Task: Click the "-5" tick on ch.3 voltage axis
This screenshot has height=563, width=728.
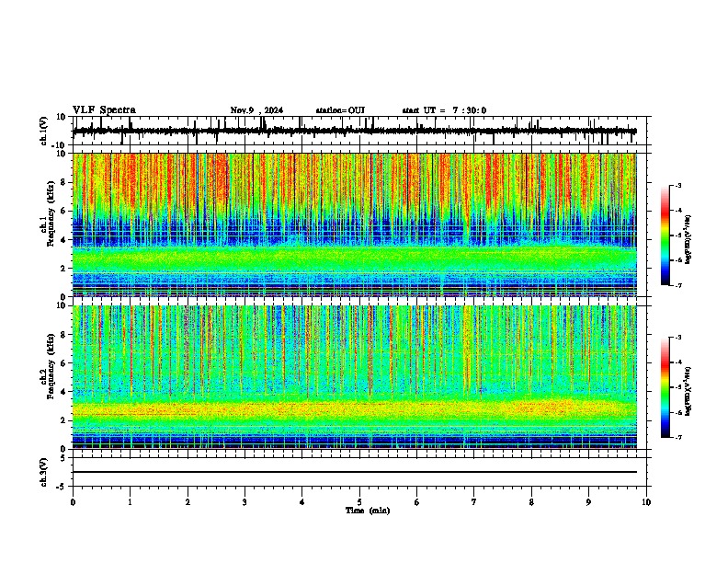Action: (63, 487)
